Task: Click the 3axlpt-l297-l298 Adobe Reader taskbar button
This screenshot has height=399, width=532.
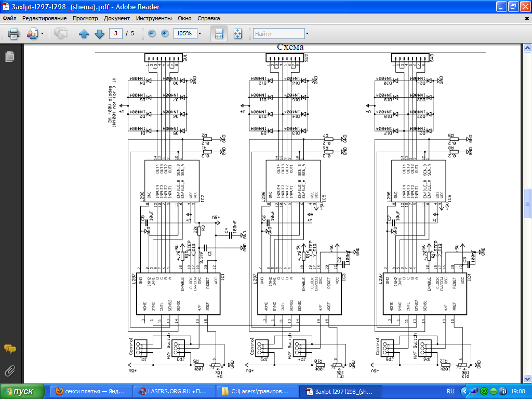Action: pos(342,391)
